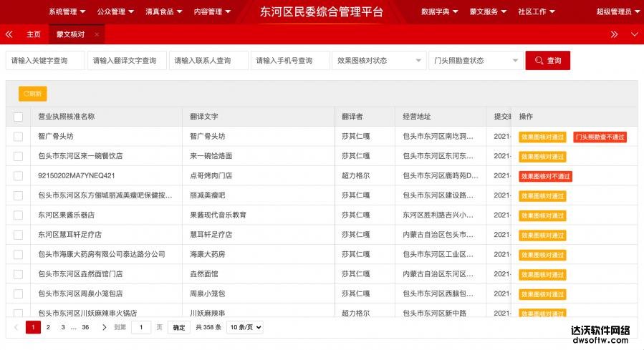The height and width of the screenshot is (350, 644).
Task: Click 门头照勘查不通过 button for 智广骨头坊
Action: (600, 137)
